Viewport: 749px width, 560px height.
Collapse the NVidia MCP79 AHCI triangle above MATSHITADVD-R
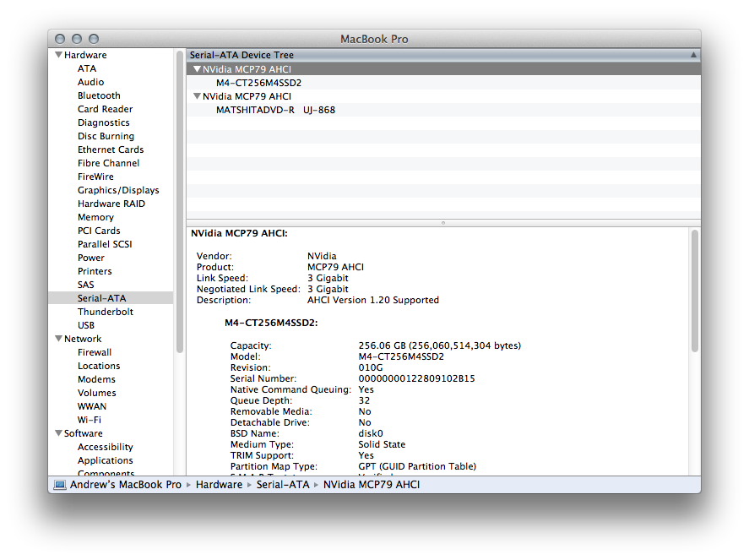[197, 96]
